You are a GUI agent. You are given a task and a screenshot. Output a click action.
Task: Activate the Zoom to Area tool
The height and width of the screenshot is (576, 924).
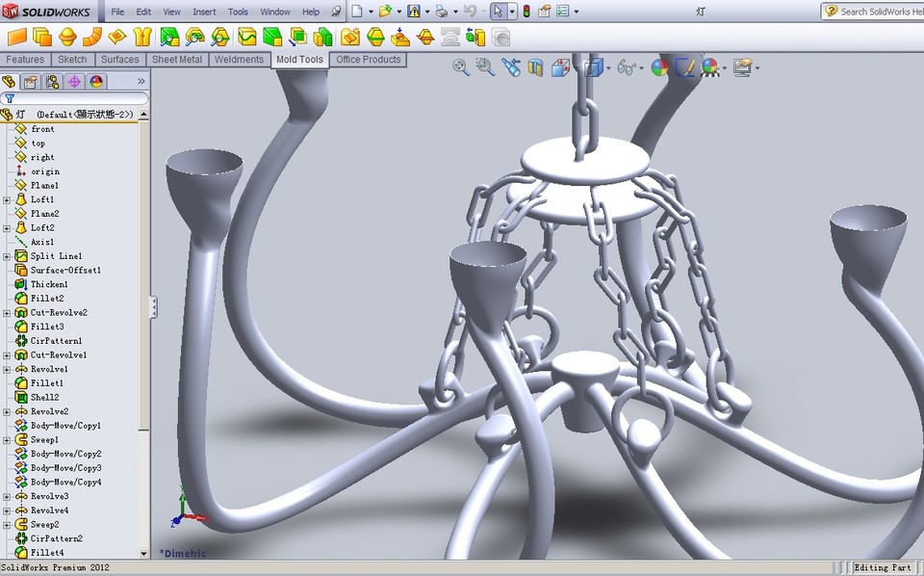pos(481,67)
